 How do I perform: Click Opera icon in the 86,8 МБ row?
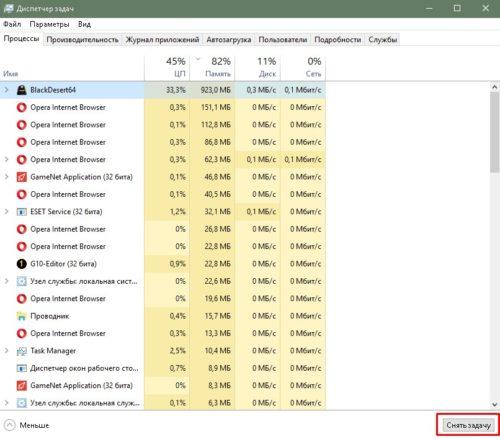[22, 142]
